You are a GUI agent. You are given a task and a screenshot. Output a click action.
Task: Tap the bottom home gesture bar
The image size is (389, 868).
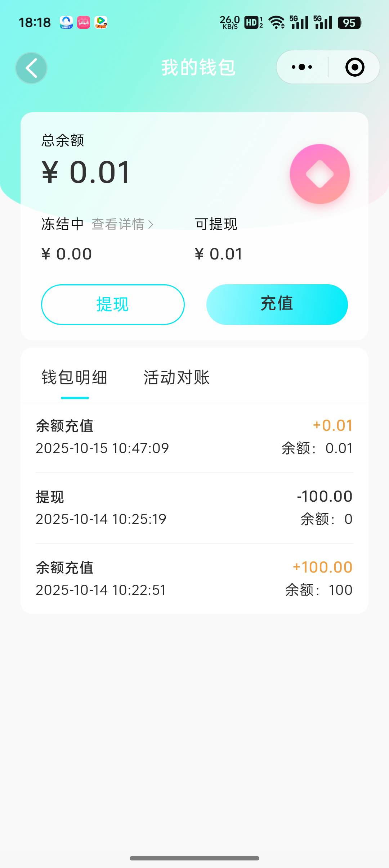click(194, 858)
